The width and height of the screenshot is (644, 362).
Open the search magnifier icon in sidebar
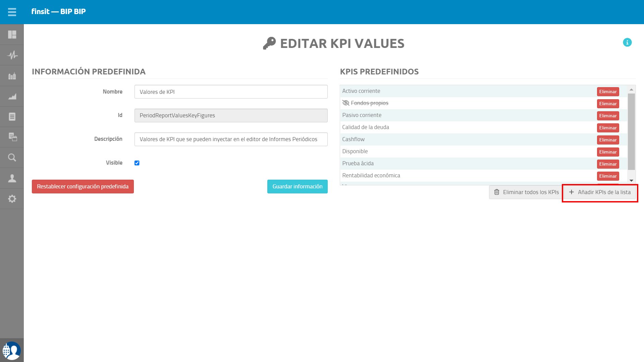coord(12,158)
